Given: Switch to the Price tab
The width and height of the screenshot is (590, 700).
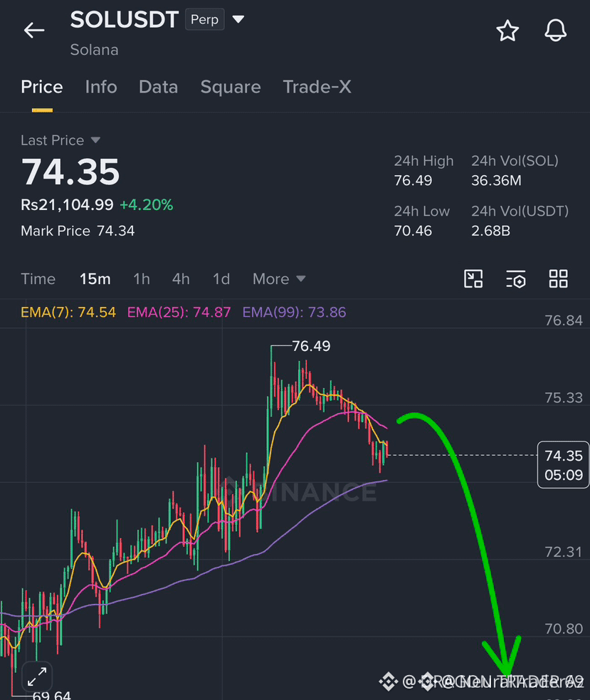Looking at the screenshot, I should (42, 87).
